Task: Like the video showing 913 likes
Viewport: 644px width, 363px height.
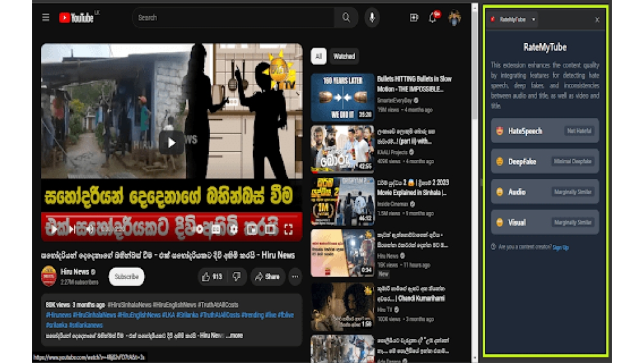Action: pyautogui.click(x=213, y=277)
